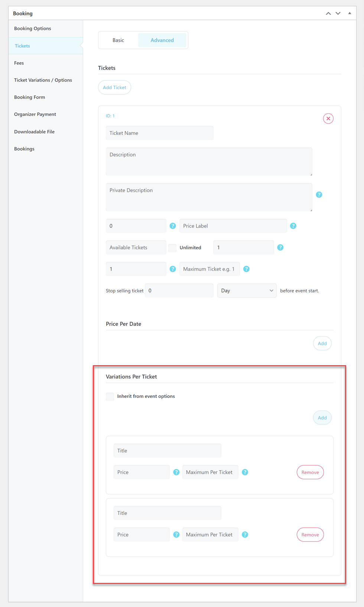Add a new Price Per Date entry
Viewport: 364px width, 607px height.
pos(322,343)
